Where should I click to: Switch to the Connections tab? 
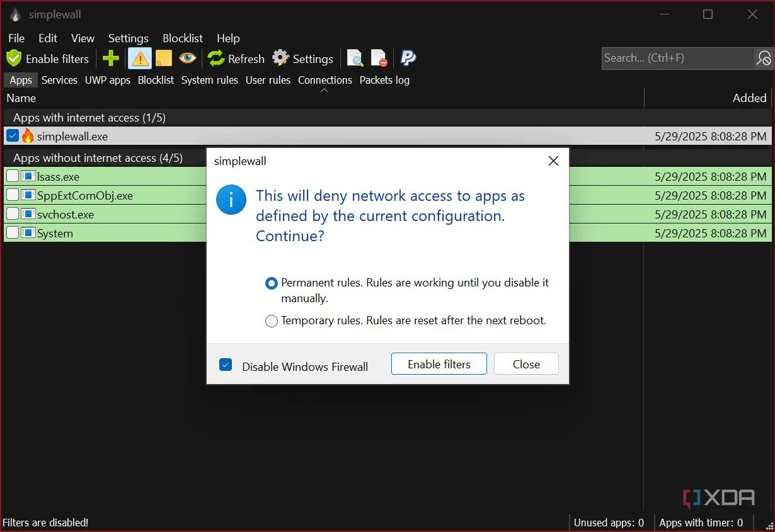(x=325, y=80)
